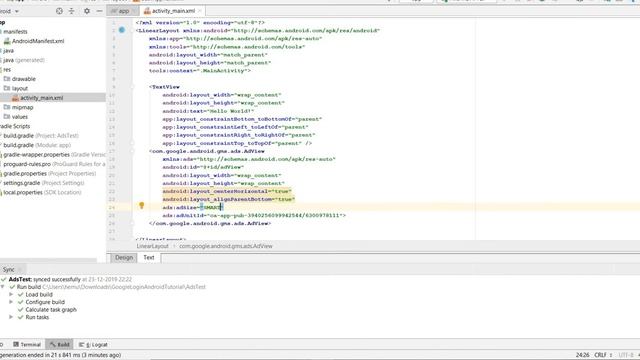Switch to the Design tab
The height and width of the screenshot is (360, 640).
click(x=124, y=258)
